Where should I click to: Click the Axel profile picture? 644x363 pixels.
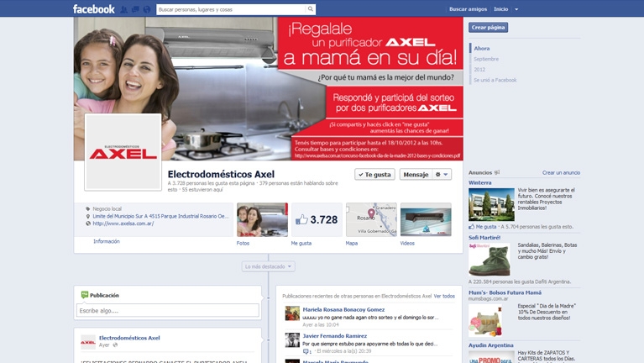(123, 152)
